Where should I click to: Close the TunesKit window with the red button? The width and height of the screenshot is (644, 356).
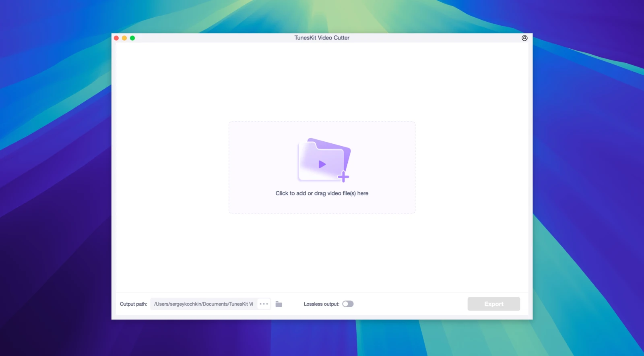[x=116, y=38]
